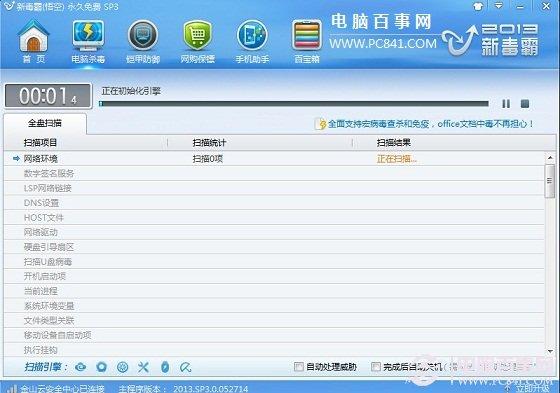This screenshot has width=560, height=393.
Task: Click the 扫描结果 column header
Action: [x=394, y=143]
